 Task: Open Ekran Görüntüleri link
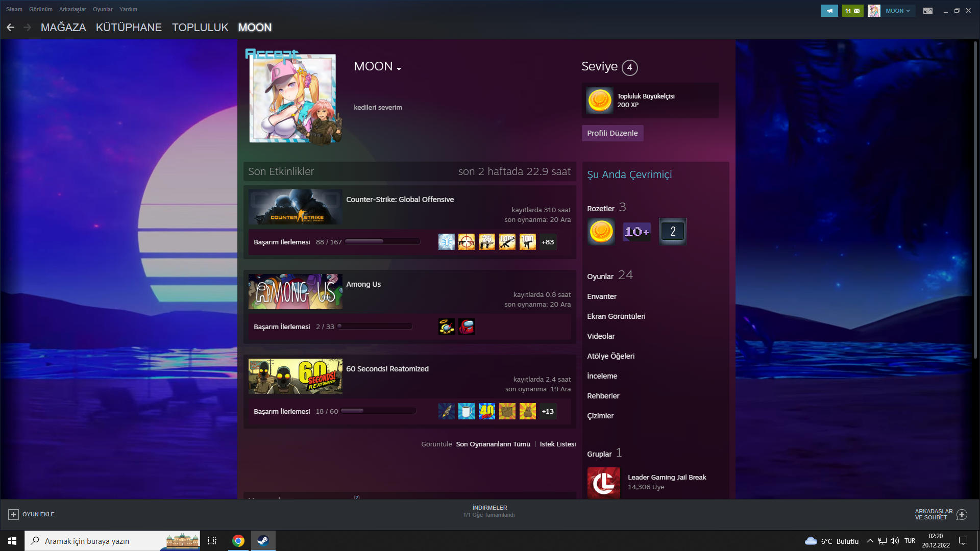point(616,316)
